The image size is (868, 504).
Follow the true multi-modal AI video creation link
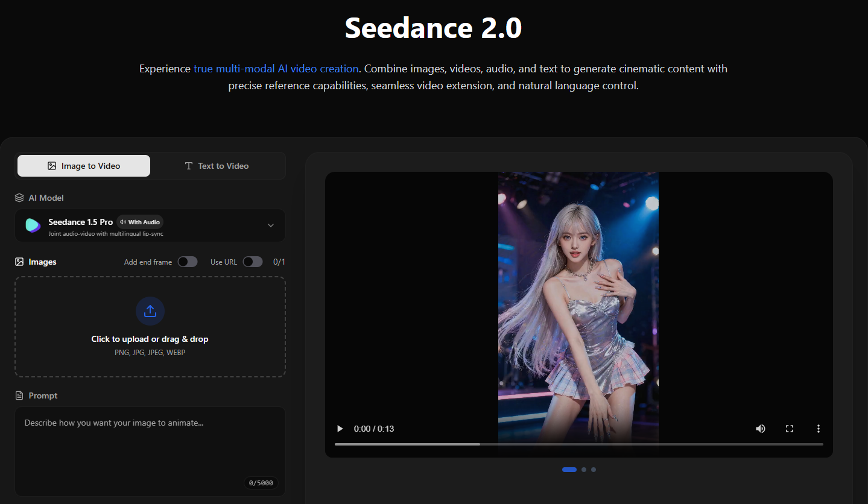click(x=276, y=69)
